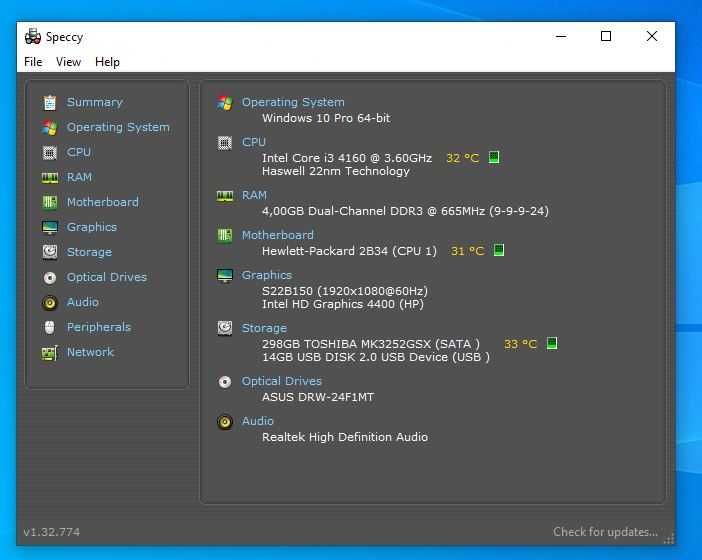Select Summary in the sidebar
This screenshot has height=560, width=702.
pos(95,103)
